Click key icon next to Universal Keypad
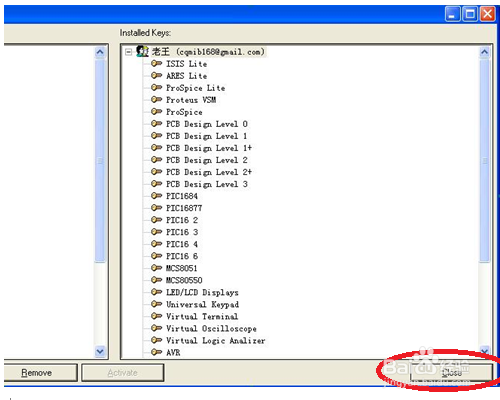 coord(156,304)
